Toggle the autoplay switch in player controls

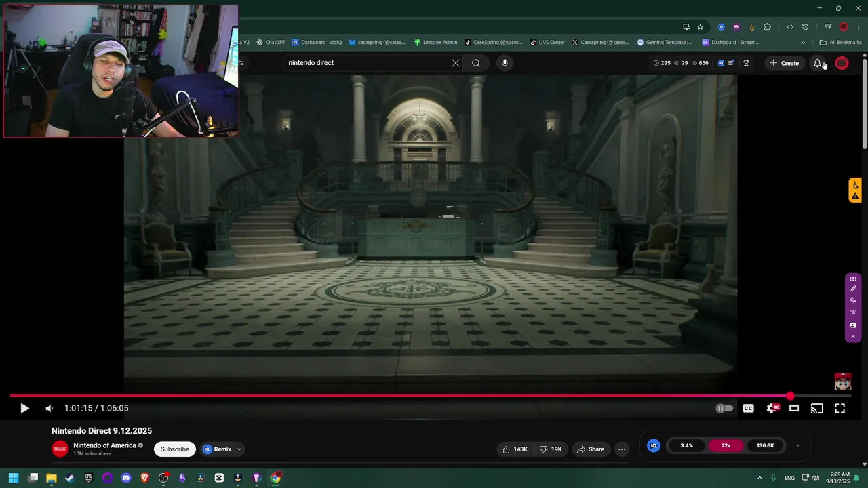(725, 408)
